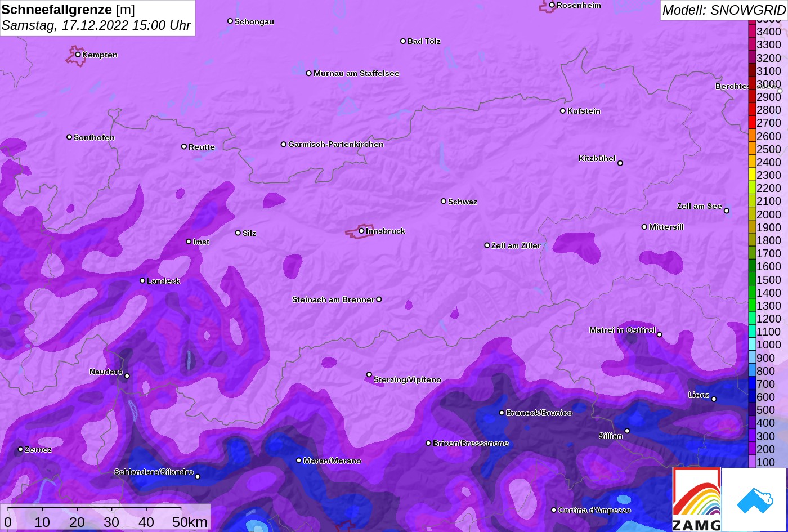
Task: Click the Garmisch-Partenkirchen location dot
Action: [283, 144]
